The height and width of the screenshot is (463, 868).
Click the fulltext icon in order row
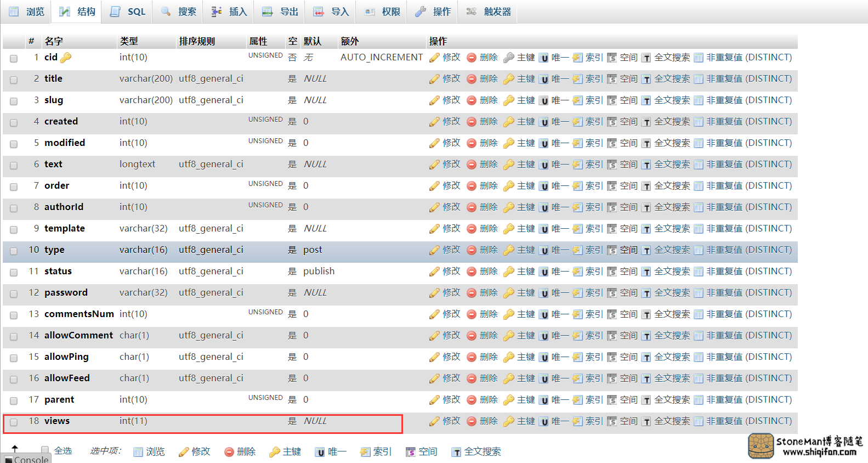pos(646,187)
